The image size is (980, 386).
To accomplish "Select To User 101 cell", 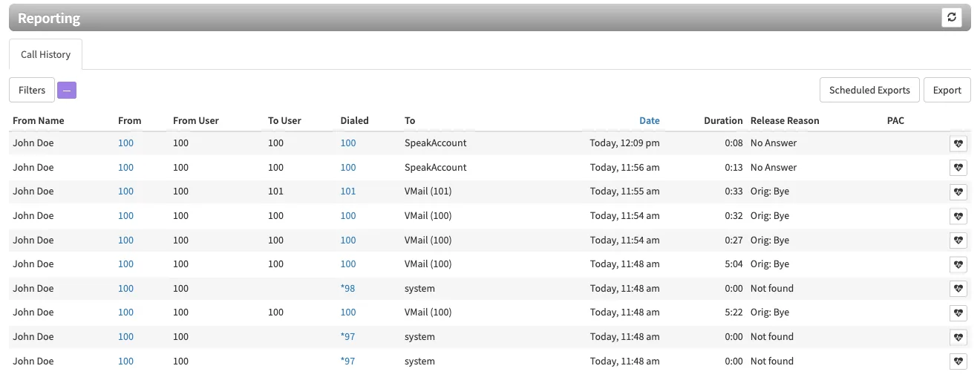I will coord(275,191).
